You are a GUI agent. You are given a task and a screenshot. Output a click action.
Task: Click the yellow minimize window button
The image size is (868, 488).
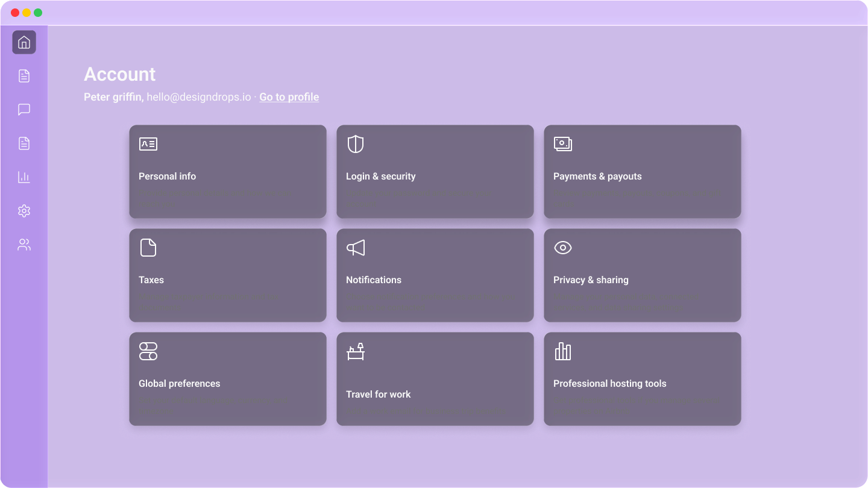27,13
